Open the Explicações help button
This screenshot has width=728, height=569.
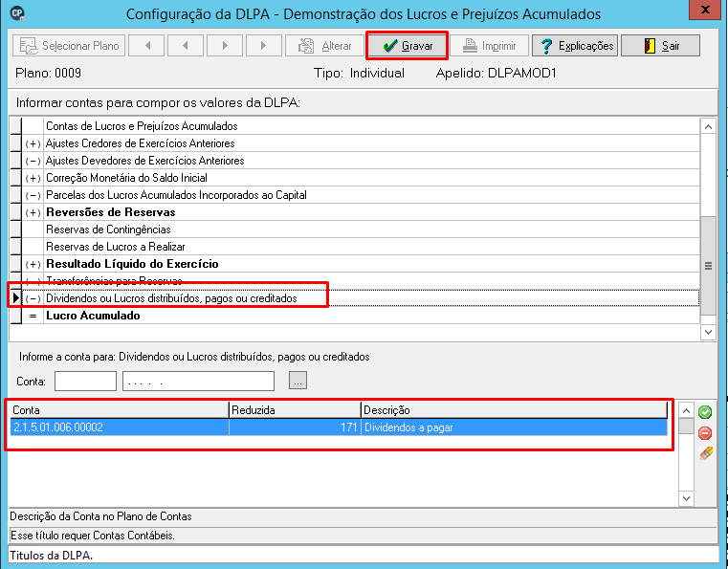pyautogui.click(x=575, y=46)
